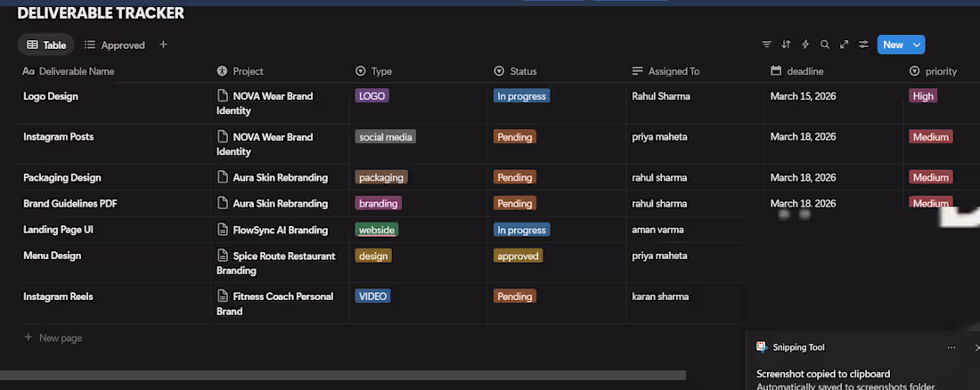Select the March 15, 2026 deadline cell
Viewport: 980px width, 390px height.
[x=803, y=96]
